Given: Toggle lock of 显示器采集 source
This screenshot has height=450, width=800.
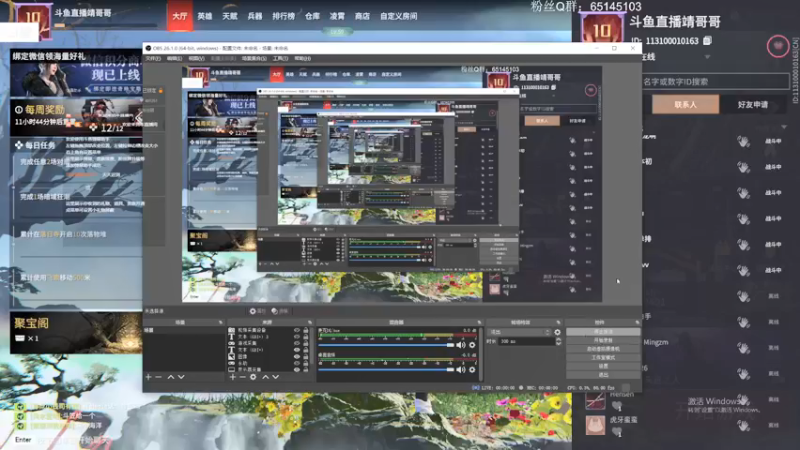Looking at the screenshot, I should [306, 369].
